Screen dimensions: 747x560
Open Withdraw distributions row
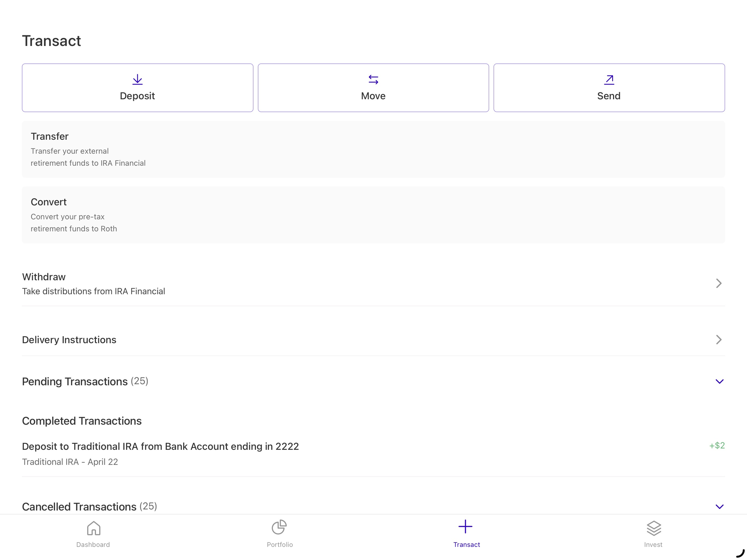[373, 283]
